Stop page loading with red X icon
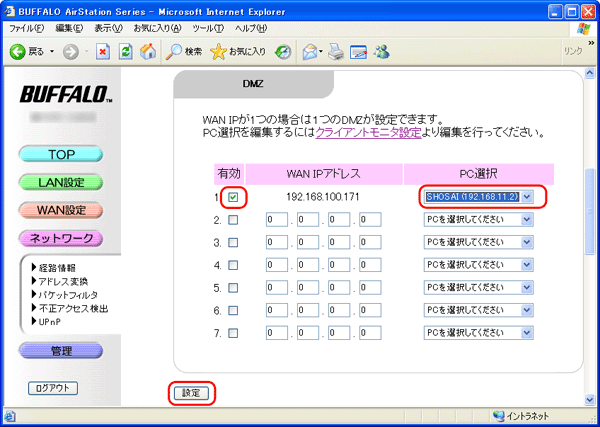 (x=103, y=52)
